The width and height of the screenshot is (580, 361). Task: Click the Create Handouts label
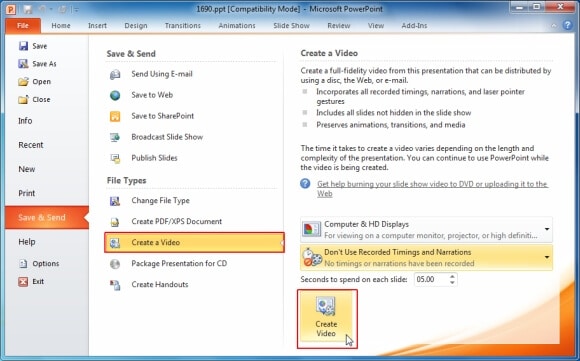tap(160, 284)
